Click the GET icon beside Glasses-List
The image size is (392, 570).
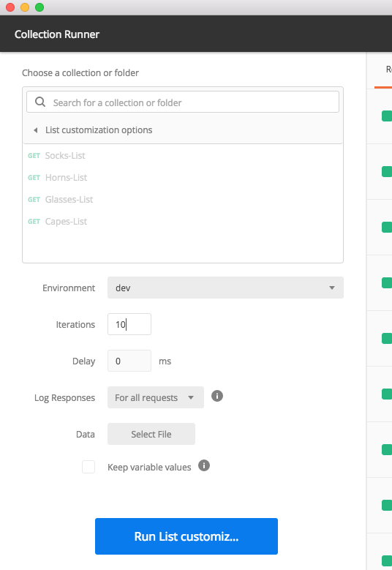[x=34, y=200]
